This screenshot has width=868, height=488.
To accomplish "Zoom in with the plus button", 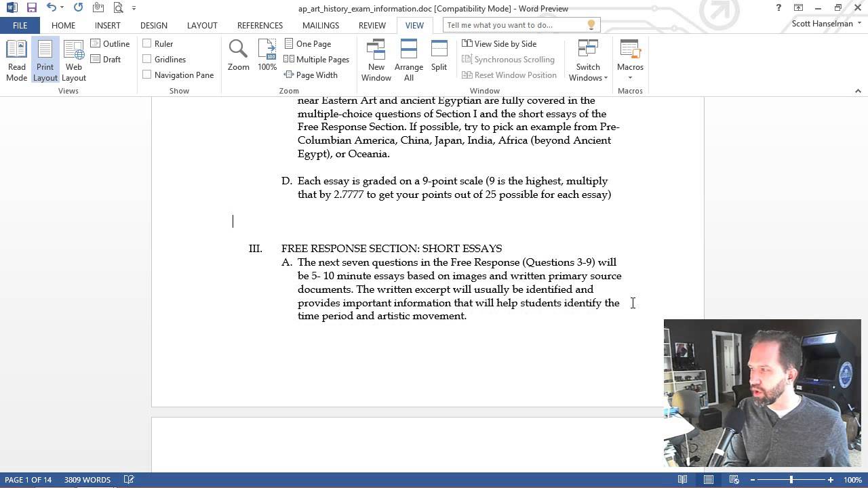I will point(830,480).
